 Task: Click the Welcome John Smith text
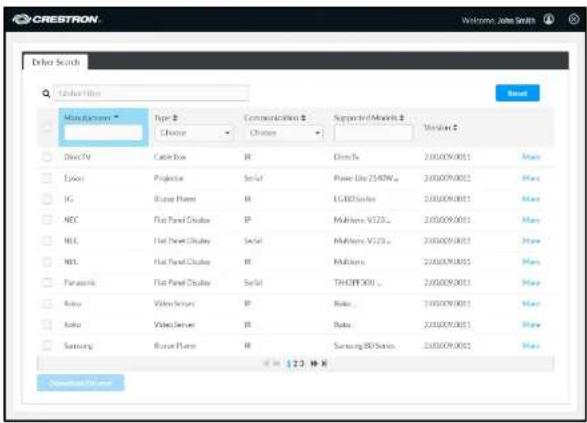(498, 20)
